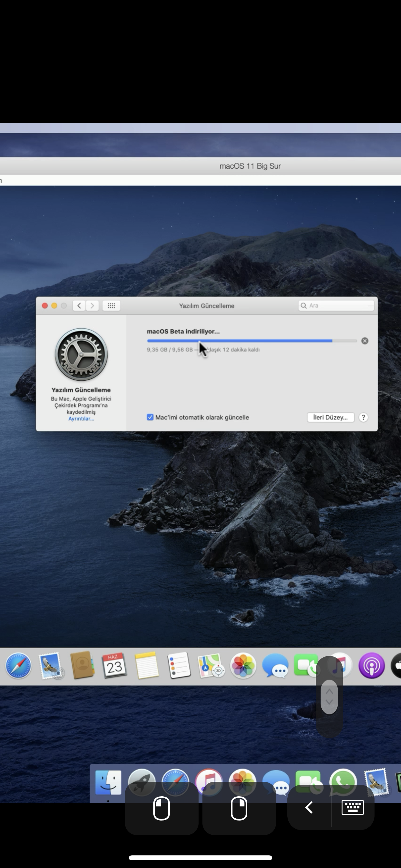Open Messages in the host dock

pos(276,782)
